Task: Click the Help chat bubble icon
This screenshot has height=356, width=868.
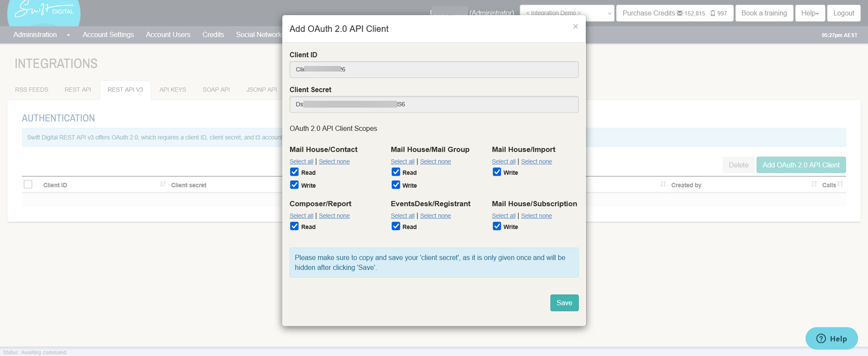Action: point(832,338)
